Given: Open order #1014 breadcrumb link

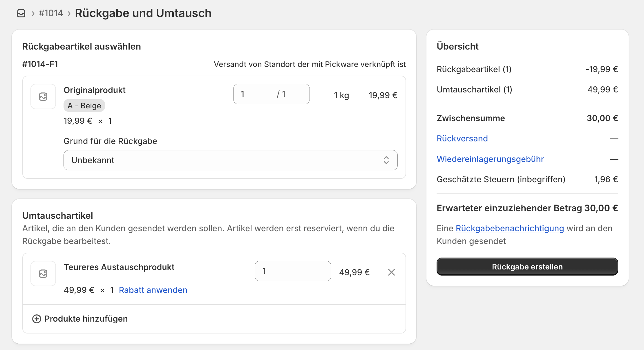Looking at the screenshot, I should point(51,13).
